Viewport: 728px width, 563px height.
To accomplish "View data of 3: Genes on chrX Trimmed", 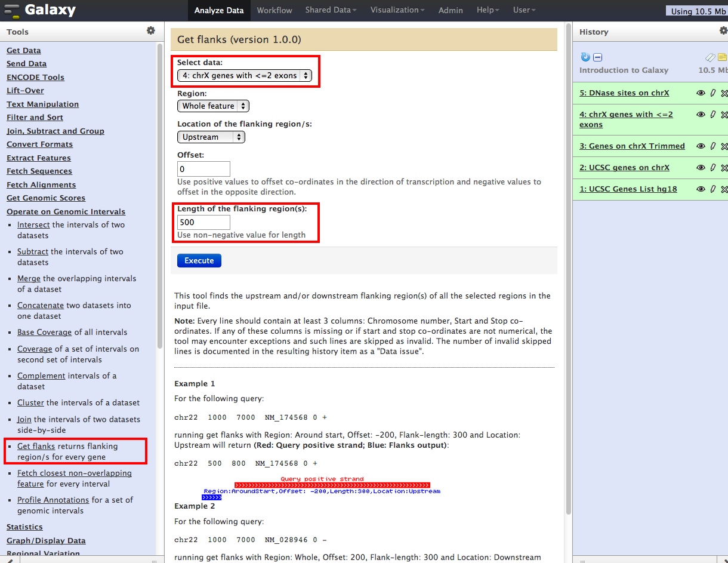I will click(701, 146).
